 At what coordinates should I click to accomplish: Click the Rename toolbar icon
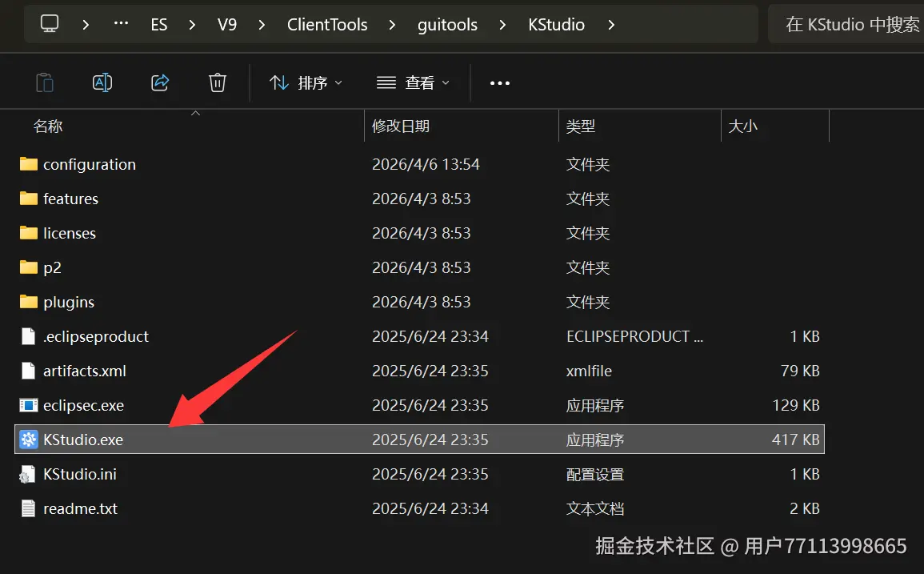[x=102, y=82]
